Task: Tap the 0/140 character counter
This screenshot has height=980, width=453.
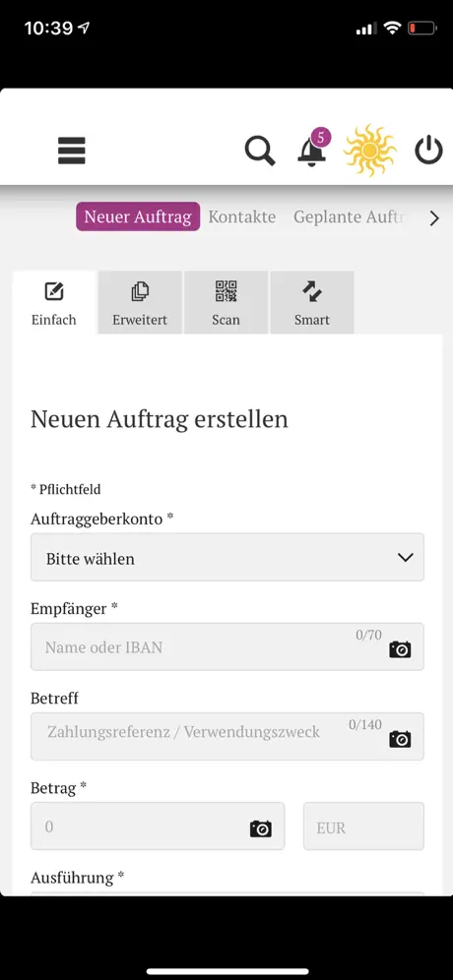Action: [x=365, y=725]
